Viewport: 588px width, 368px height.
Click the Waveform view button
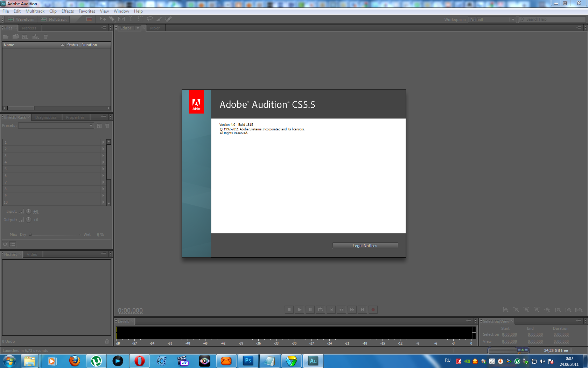21,19
